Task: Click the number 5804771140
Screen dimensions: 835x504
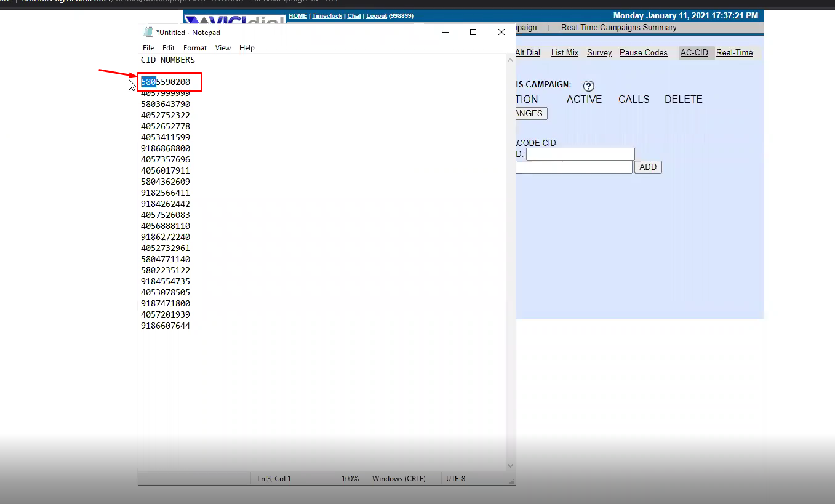Action: click(166, 259)
